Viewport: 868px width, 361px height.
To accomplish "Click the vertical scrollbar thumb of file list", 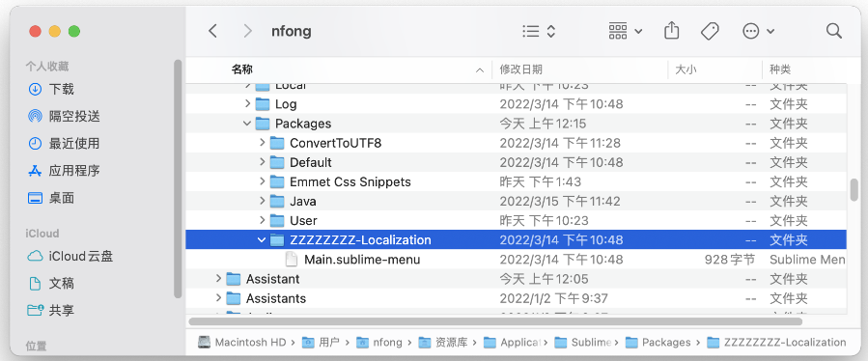I will coord(854,189).
